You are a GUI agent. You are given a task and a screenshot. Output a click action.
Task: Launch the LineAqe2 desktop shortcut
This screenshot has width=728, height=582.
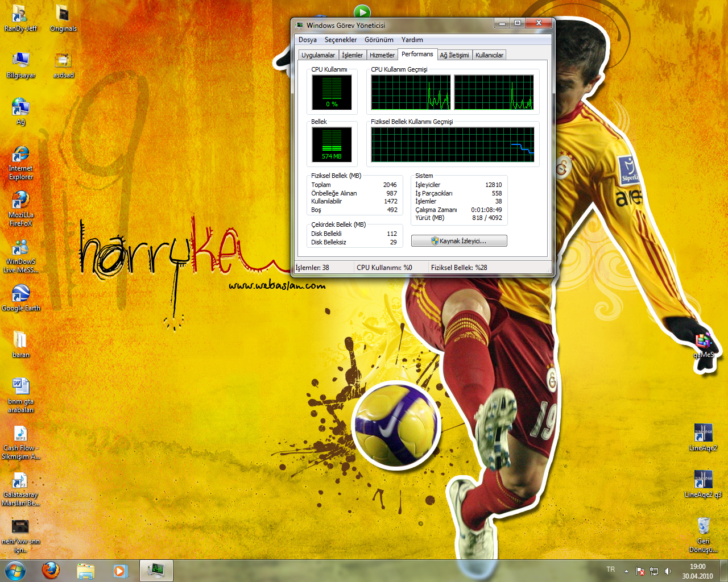click(703, 438)
